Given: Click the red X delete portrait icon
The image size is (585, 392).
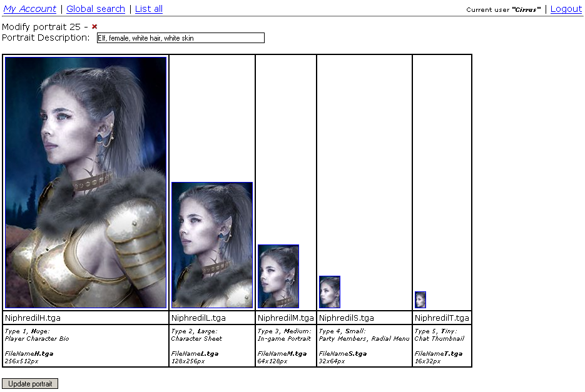Looking at the screenshot, I should (94, 26).
